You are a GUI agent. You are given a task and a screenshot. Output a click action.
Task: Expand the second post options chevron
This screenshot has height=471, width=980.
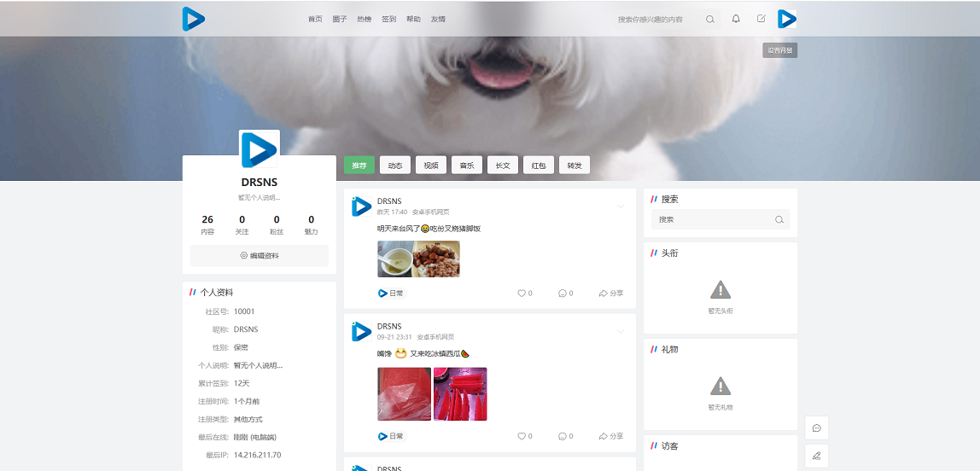(621, 331)
